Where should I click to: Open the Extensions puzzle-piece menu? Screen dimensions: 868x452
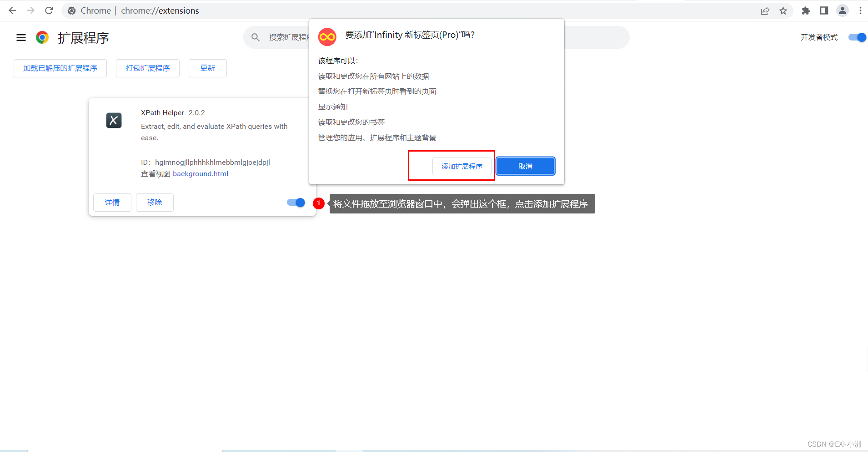(806, 10)
